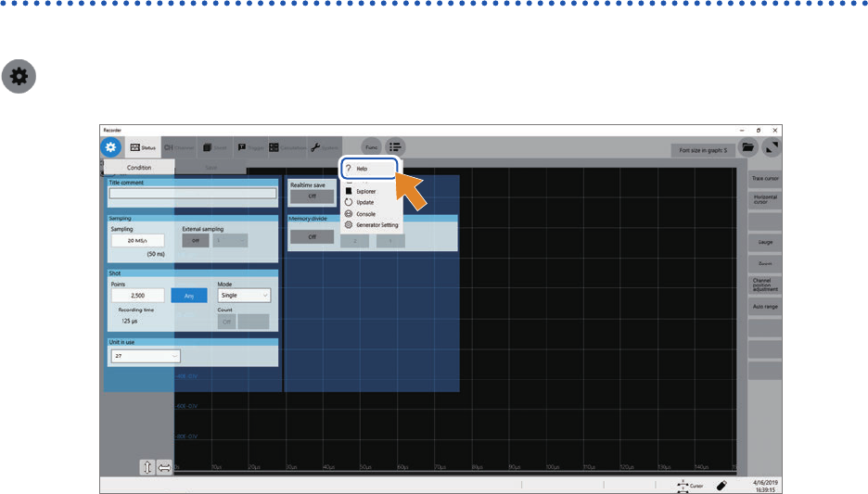Click the round Func button
This screenshot has height=494, width=868.
point(372,147)
